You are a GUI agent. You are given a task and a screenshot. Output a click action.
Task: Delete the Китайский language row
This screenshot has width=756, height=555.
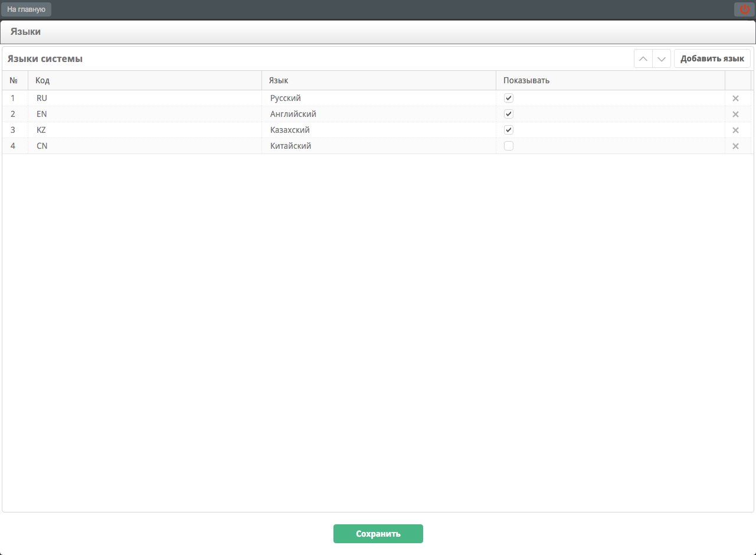click(x=735, y=146)
